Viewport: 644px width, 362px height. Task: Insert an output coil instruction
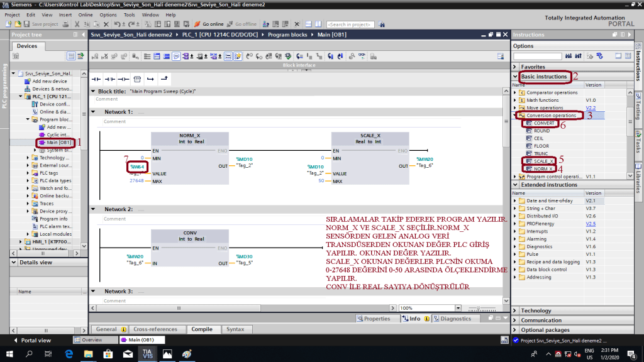coord(123,79)
